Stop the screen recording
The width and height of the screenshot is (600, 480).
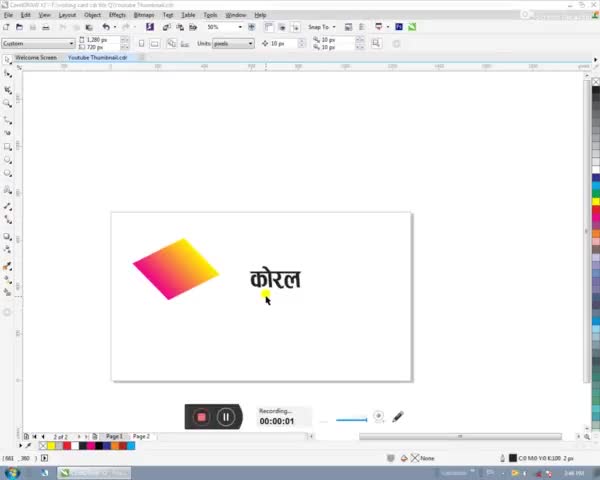point(201,417)
